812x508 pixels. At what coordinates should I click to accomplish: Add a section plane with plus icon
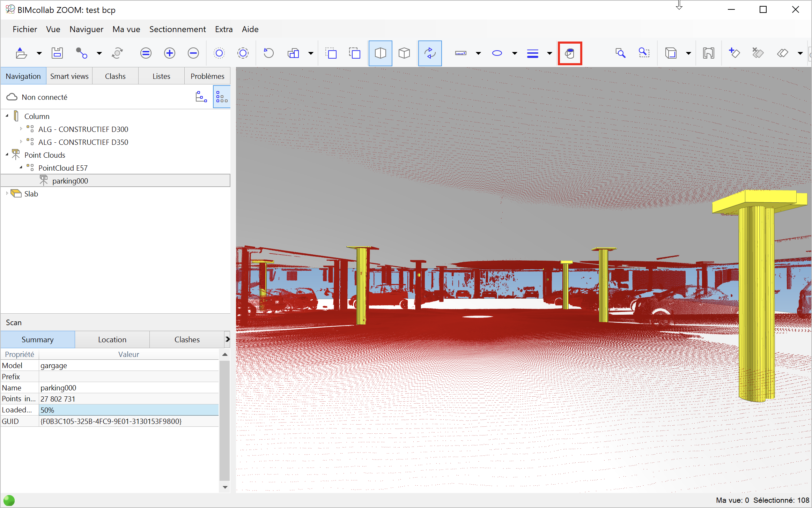734,53
